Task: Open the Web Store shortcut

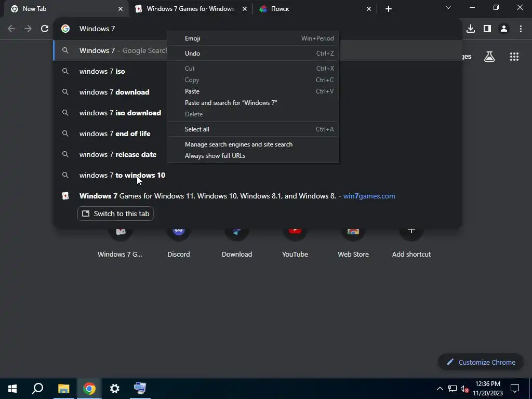Action: tap(353, 243)
